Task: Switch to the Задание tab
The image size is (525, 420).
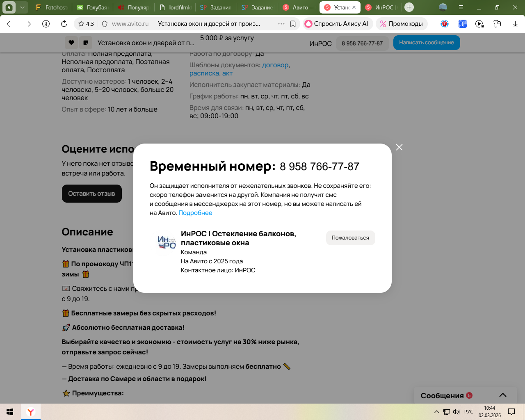Action: 257,7
